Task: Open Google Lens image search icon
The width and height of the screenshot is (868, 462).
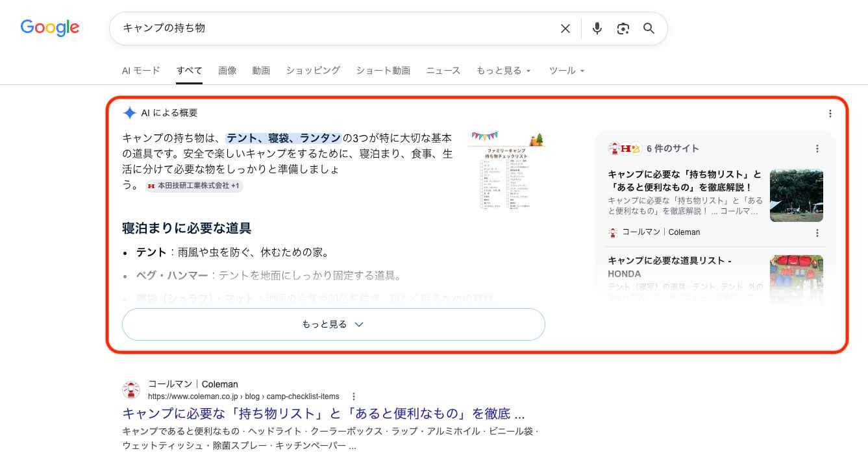Action: (x=623, y=29)
